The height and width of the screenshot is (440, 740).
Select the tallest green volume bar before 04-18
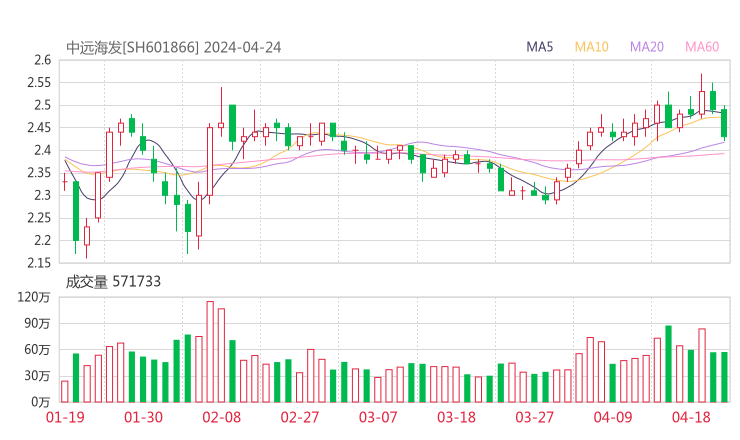pyautogui.click(x=668, y=364)
